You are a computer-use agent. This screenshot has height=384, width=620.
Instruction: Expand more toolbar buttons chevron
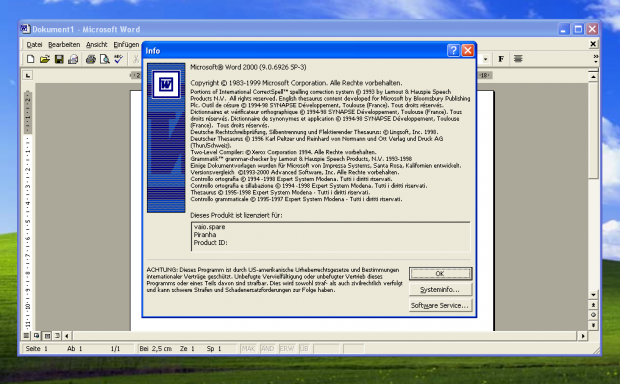point(595,59)
